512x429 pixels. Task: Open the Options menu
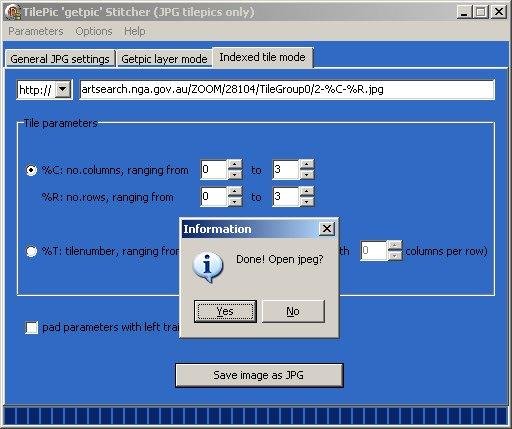pyautogui.click(x=94, y=31)
